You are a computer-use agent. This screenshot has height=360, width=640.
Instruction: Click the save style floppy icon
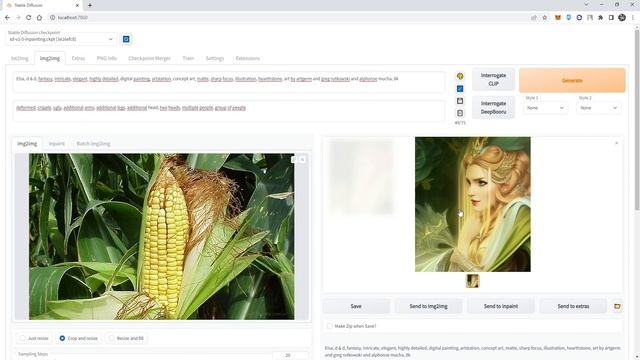click(x=460, y=101)
